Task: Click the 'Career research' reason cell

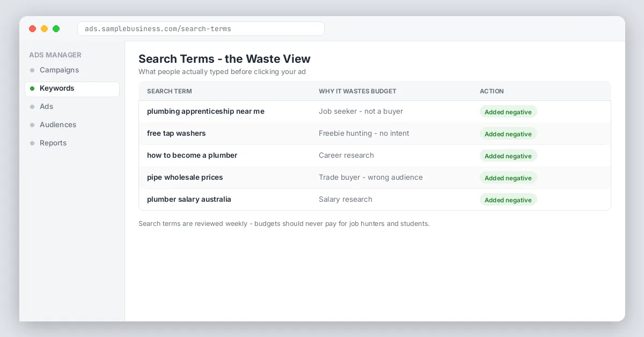Action: [346, 156]
